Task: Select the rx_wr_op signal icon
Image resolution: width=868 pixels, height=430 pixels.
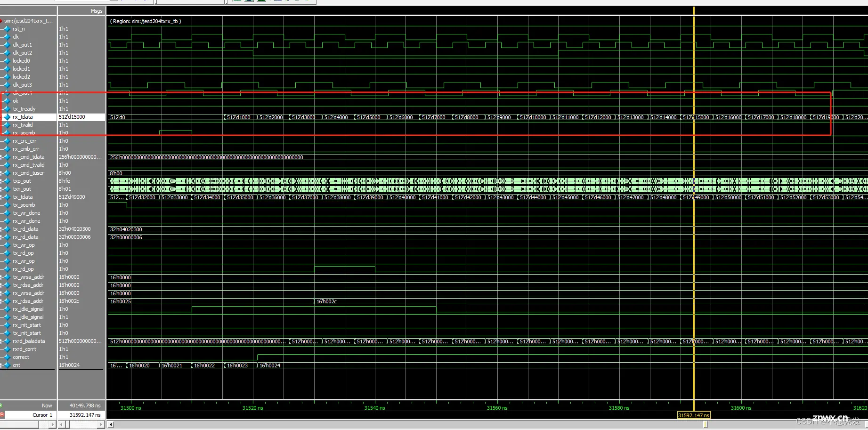Action: pos(7,261)
